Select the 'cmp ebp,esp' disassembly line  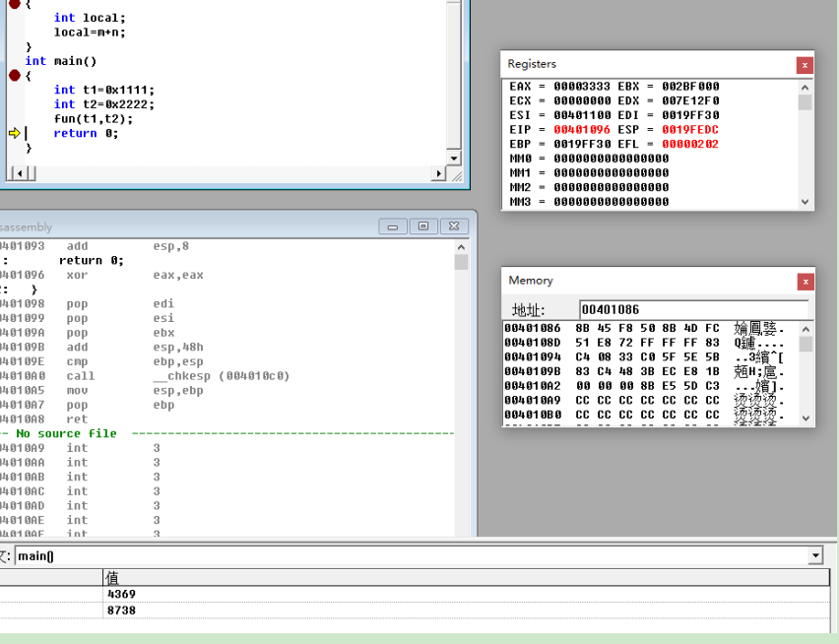tap(101, 362)
